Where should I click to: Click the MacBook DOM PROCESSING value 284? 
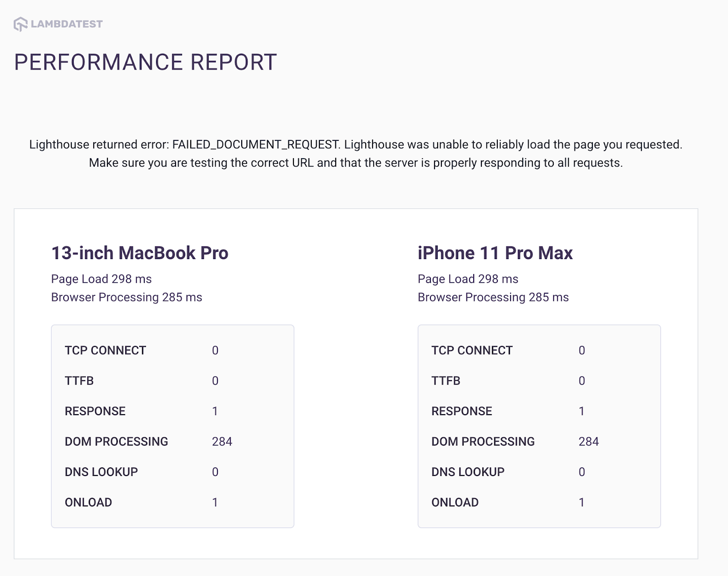click(222, 442)
